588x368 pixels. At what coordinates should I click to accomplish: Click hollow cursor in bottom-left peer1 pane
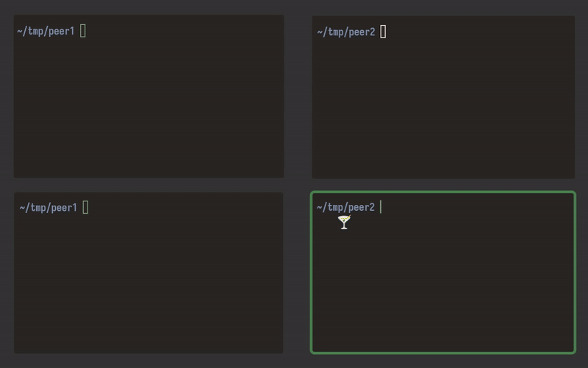[85, 207]
